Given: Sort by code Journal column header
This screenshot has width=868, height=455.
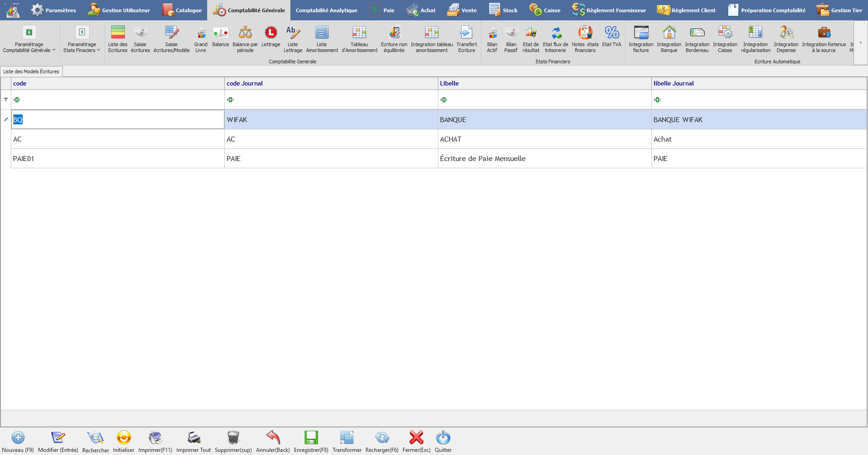Looking at the screenshot, I should tap(331, 83).
